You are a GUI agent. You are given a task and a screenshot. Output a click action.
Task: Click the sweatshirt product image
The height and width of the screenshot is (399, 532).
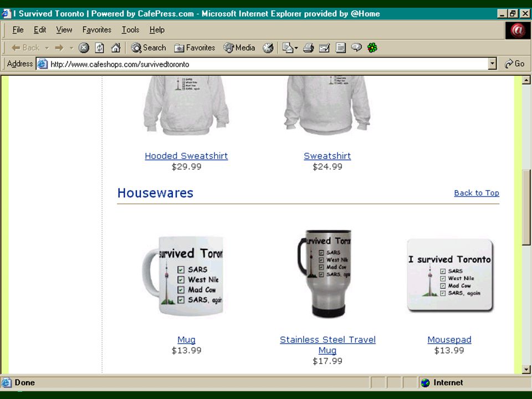pos(328,105)
